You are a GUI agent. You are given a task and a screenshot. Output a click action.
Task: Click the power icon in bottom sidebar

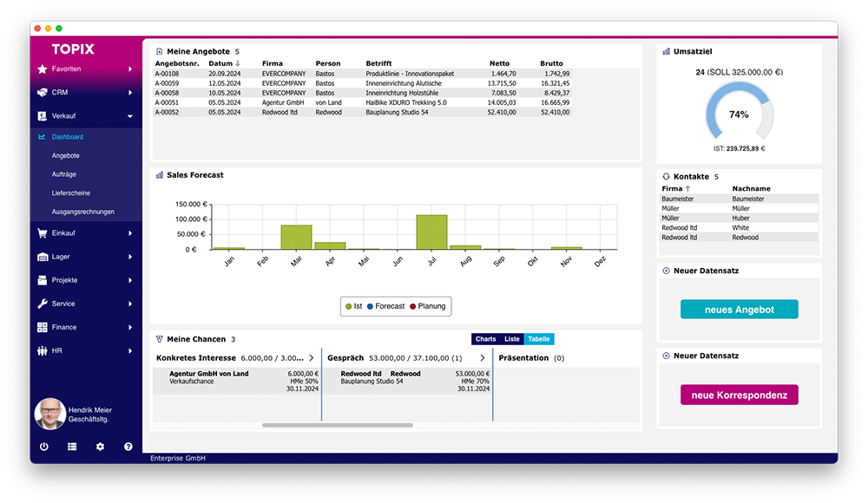click(44, 447)
